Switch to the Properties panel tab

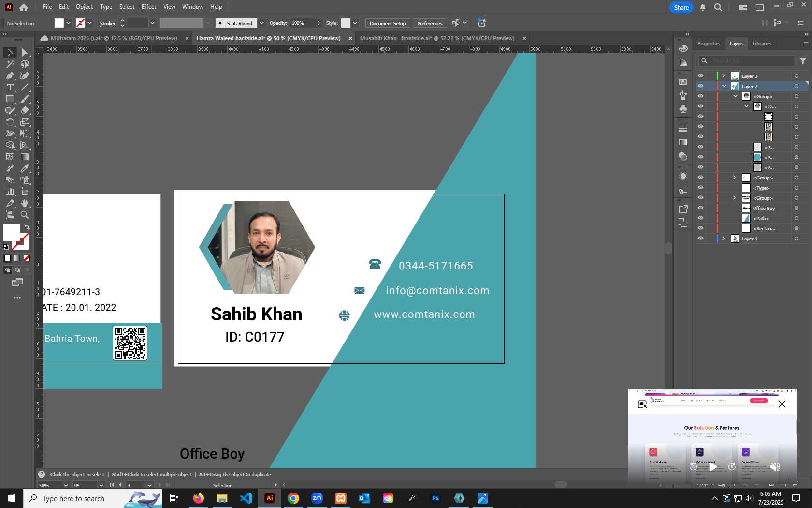tap(709, 44)
